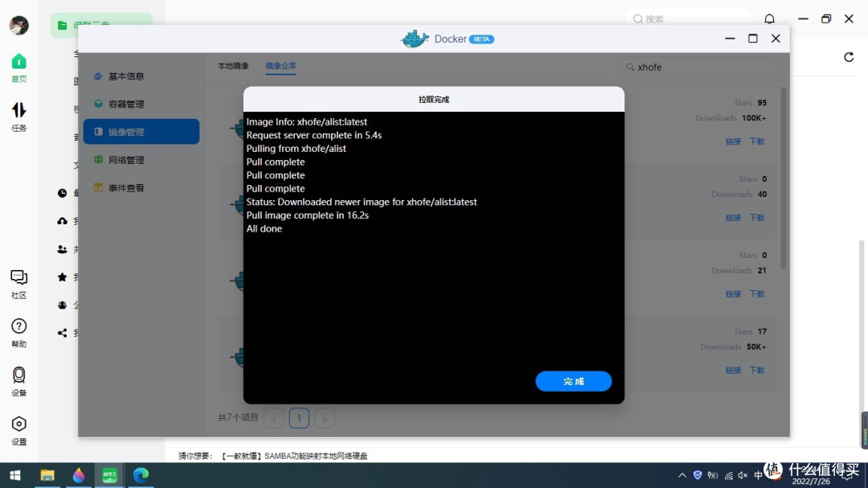This screenshot has width=868, height=488.
Task: Switch to the 本地镜像 tab
Action: pos(232,66)
